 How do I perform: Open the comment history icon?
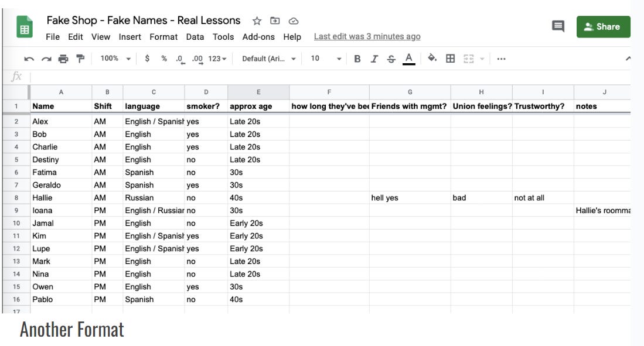558,26
